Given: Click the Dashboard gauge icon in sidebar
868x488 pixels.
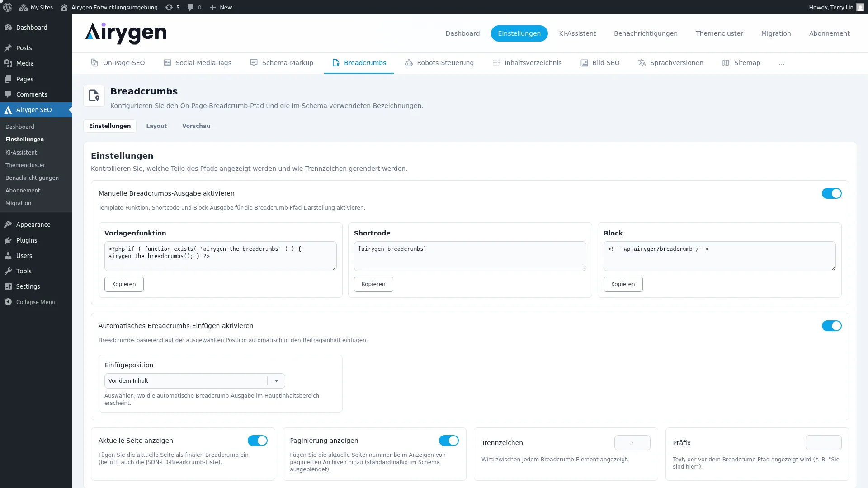Looking at the screenshot, I should point(8,28).
